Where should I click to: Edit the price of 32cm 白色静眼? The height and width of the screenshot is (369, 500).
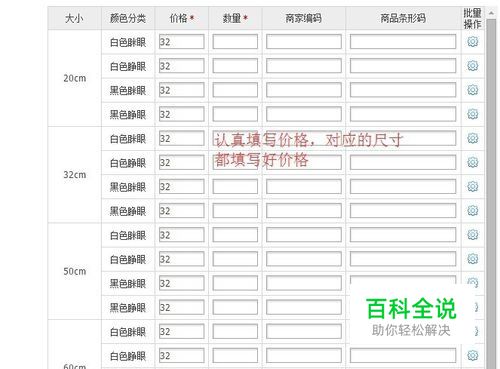182,163
